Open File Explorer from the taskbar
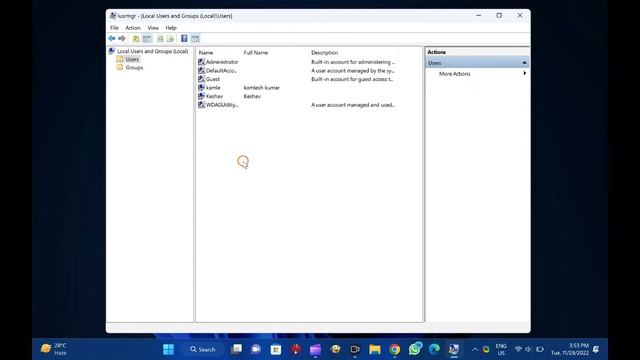Viewport: 640px width, 360px height. pos(375,349)
